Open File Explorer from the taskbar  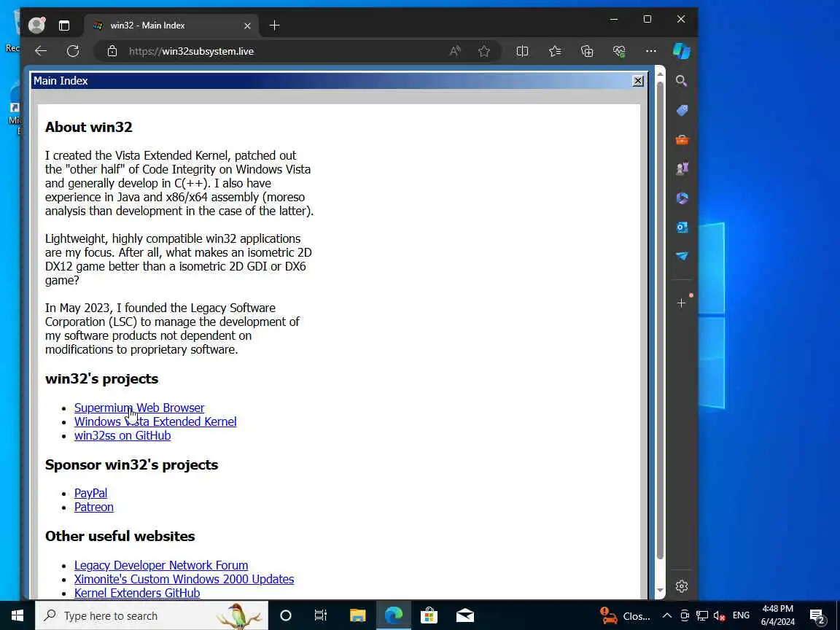pos(357,615)
